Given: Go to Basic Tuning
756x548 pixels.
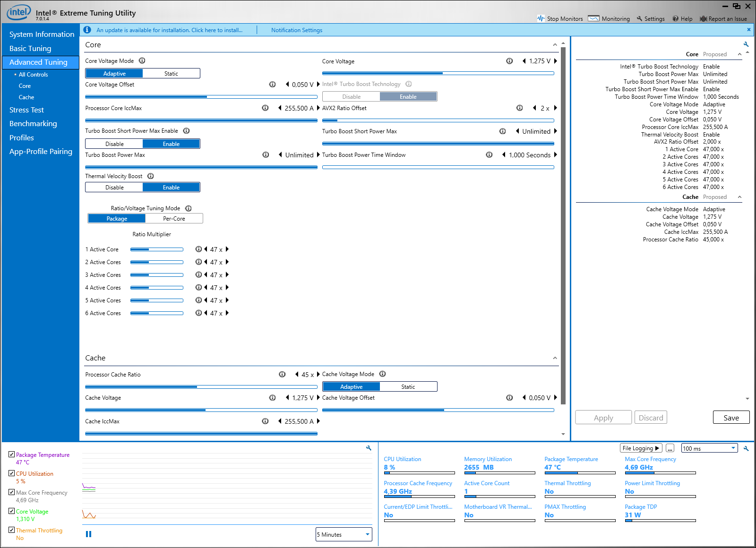Looking at the screenshot, I should coord(30,48).
